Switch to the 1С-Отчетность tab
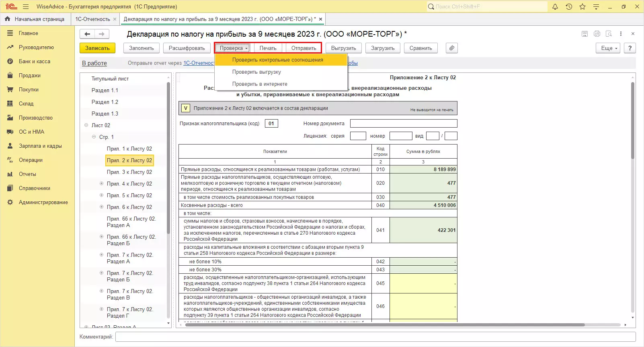Image resolution: width=644 pixels, height=347 pixels. click(92, 19)
